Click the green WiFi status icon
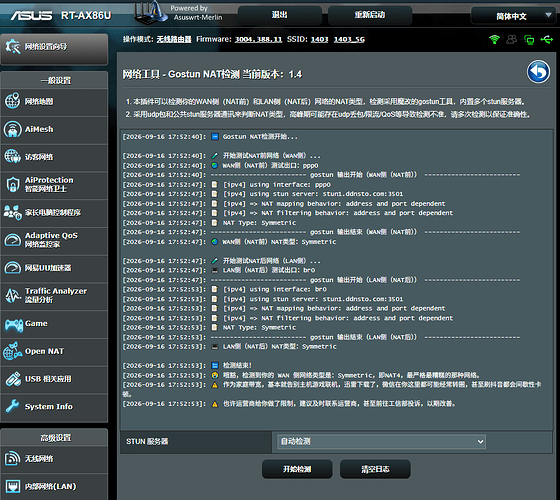The width and height of the screenshot is (560, 500). coord(495,39)
